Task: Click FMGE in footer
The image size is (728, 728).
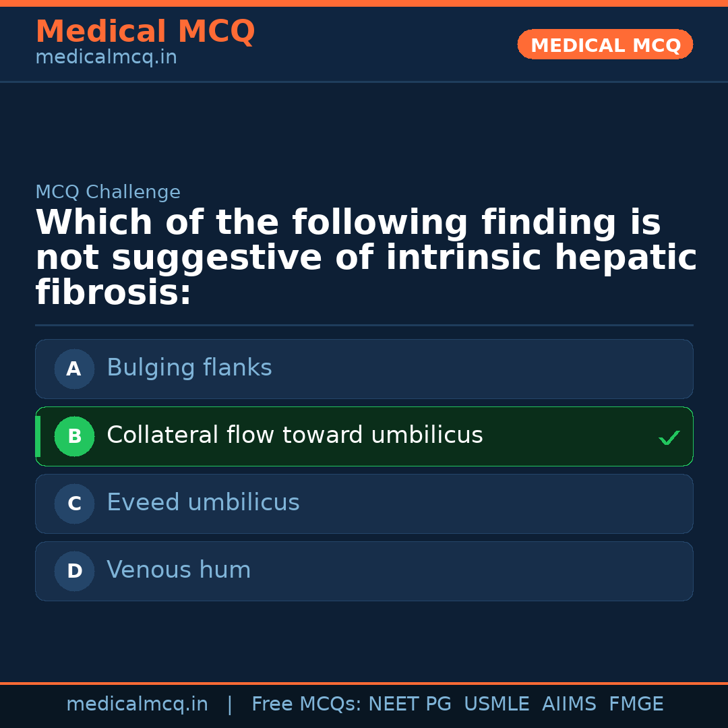Action: tap(636, 704)
